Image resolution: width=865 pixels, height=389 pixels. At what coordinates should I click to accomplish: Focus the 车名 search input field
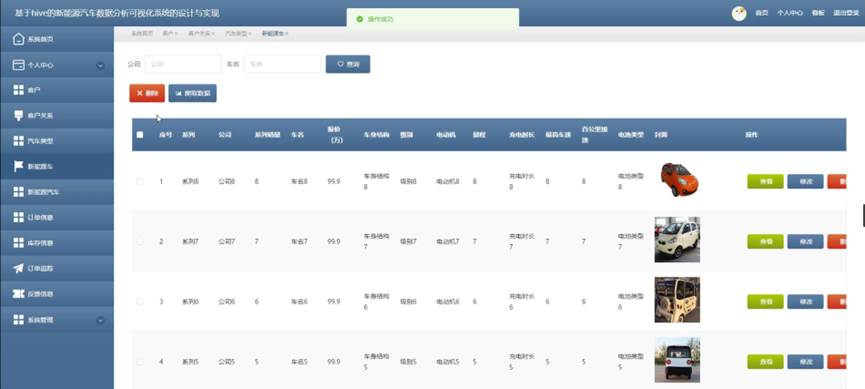(x=282, y=64)
